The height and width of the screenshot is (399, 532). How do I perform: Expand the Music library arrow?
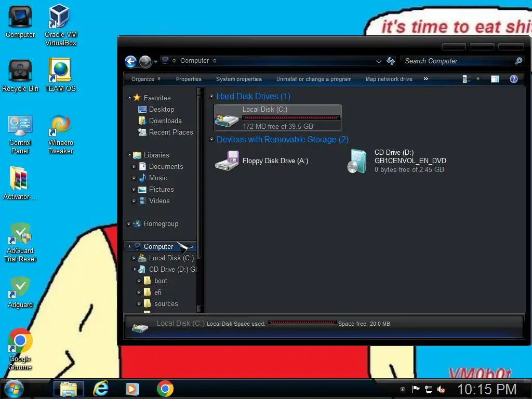pyautogui.click(x=134, y=178)
